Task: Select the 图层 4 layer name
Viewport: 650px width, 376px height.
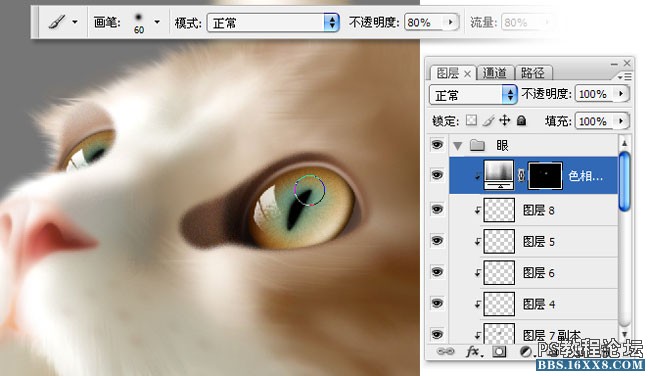Action: (538, 304)
